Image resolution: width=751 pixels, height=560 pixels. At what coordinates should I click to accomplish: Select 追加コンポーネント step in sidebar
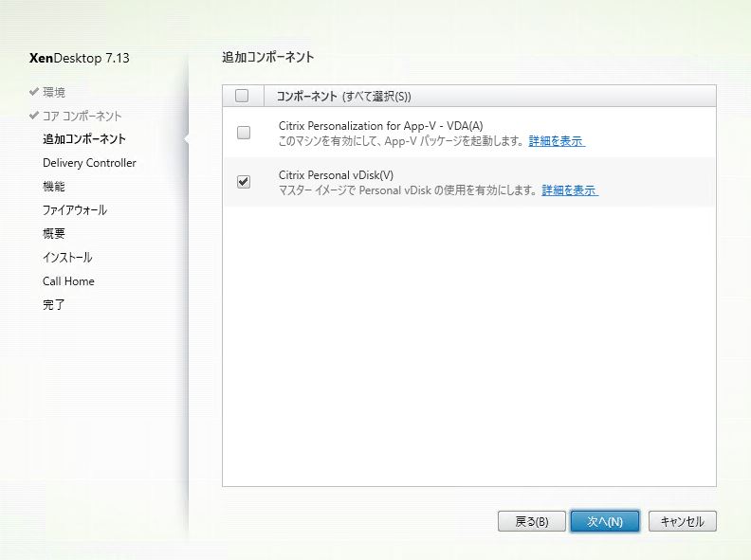84,139
